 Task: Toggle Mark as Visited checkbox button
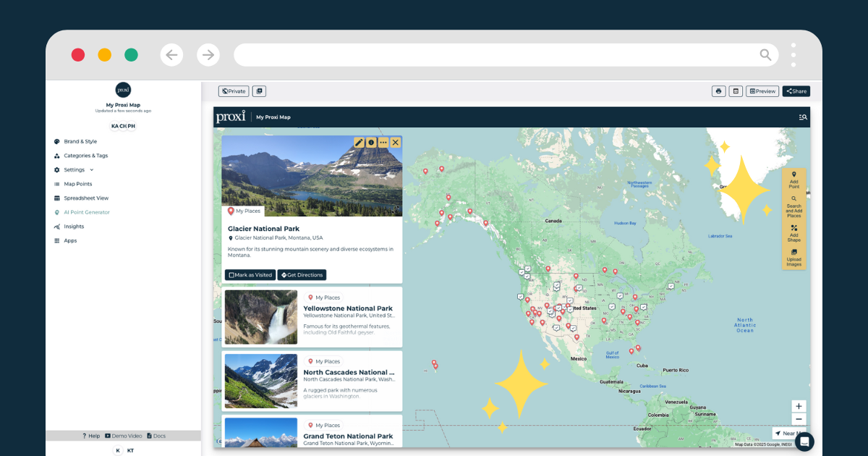(x=250, y=275)
